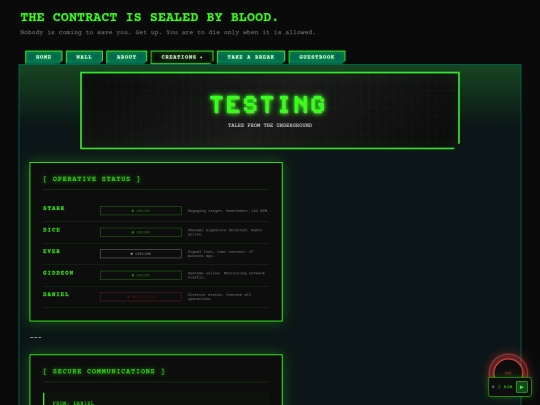Select the GIDDEON operative name
540x405 pixels.
pos(58,273)
